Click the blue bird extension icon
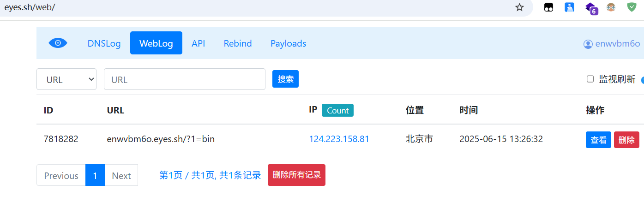Image resolution: width=644 pixels, height=208 pixels. (569, 7)
